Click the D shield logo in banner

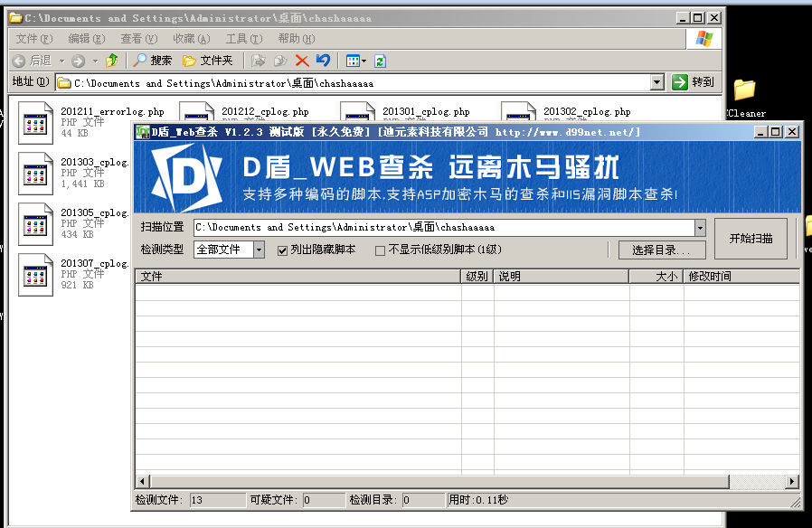click(187, 177)
